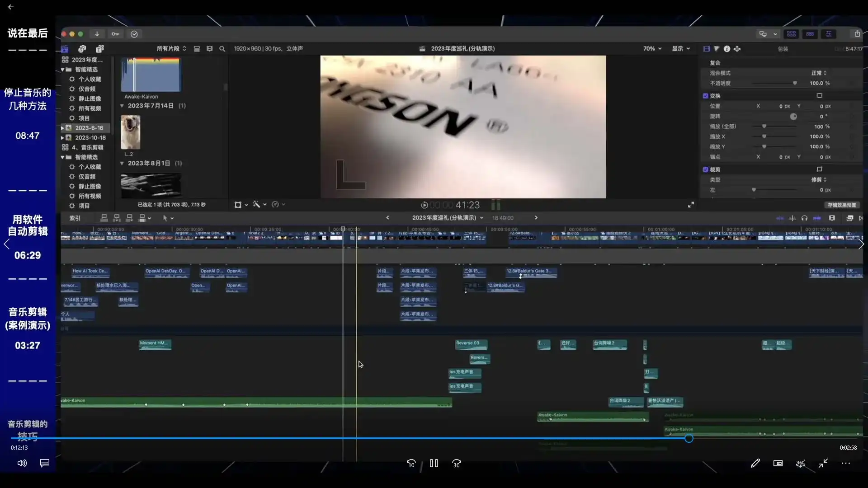Click the video progress bar playhead
Viewport: 868px width, 488px height.
(x=689, y=438)
